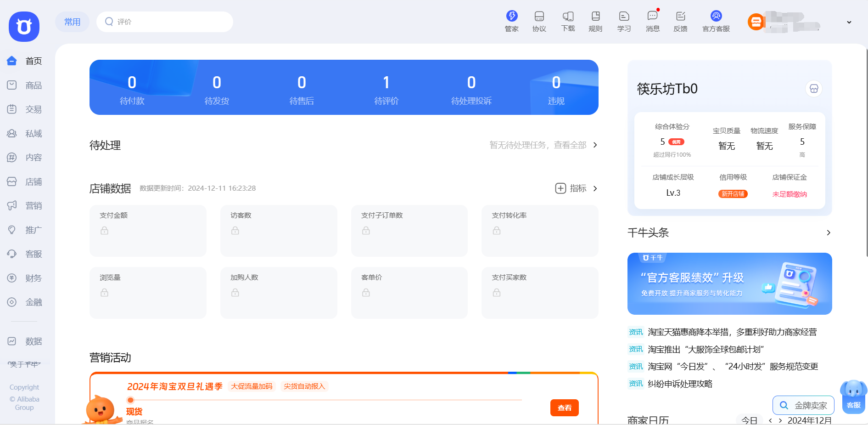Click the plus icon next to 指标
The image size is (868, 425).
(x=560, y=188)
